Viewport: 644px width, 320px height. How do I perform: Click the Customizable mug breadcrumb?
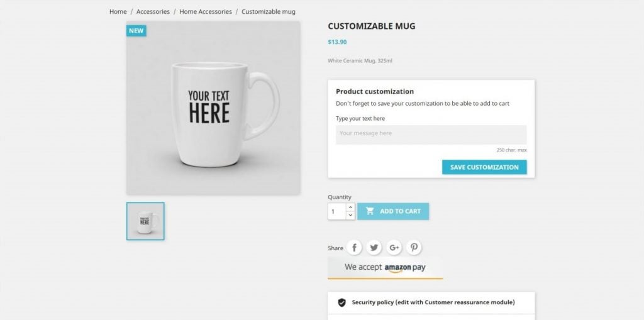(x=268, y=12)
